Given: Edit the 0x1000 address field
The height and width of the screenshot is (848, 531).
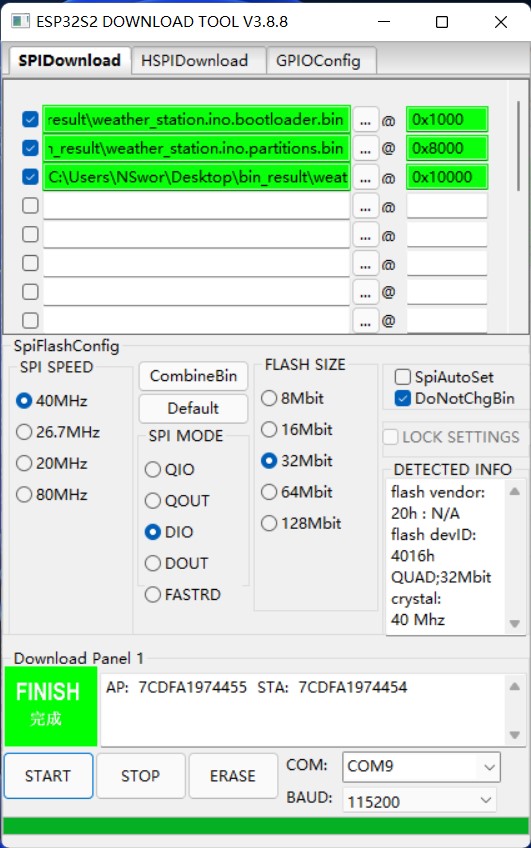Looking at the screenshot, I should (x=447, y=119).
